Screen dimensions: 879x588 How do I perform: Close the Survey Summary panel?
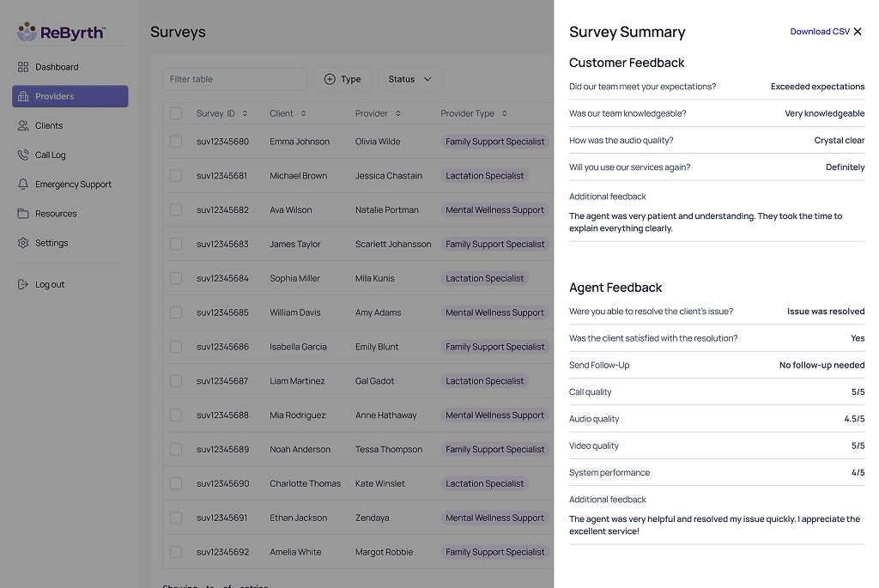point(858,32)
